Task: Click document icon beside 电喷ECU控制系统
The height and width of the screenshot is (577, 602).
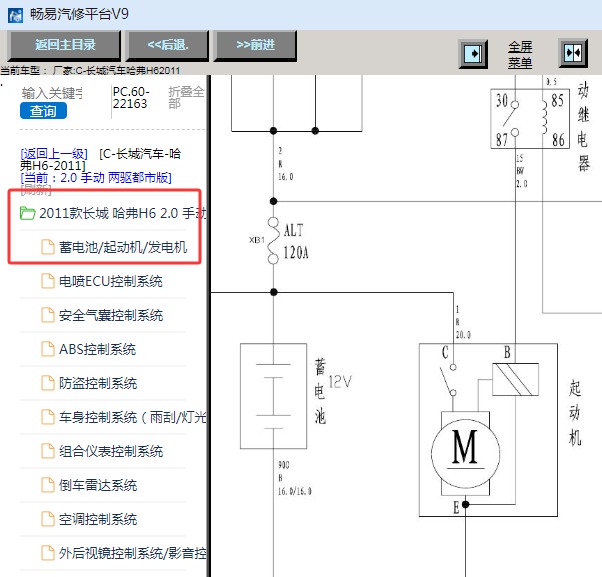Action: pyautogui.click(x=48, y=281)
